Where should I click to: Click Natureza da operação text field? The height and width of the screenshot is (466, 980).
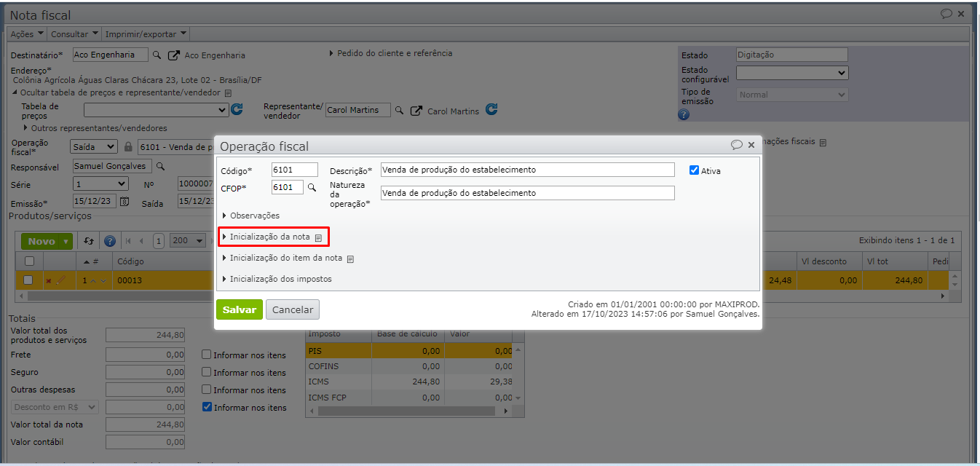pyautogui.click(x=528, y=193)
